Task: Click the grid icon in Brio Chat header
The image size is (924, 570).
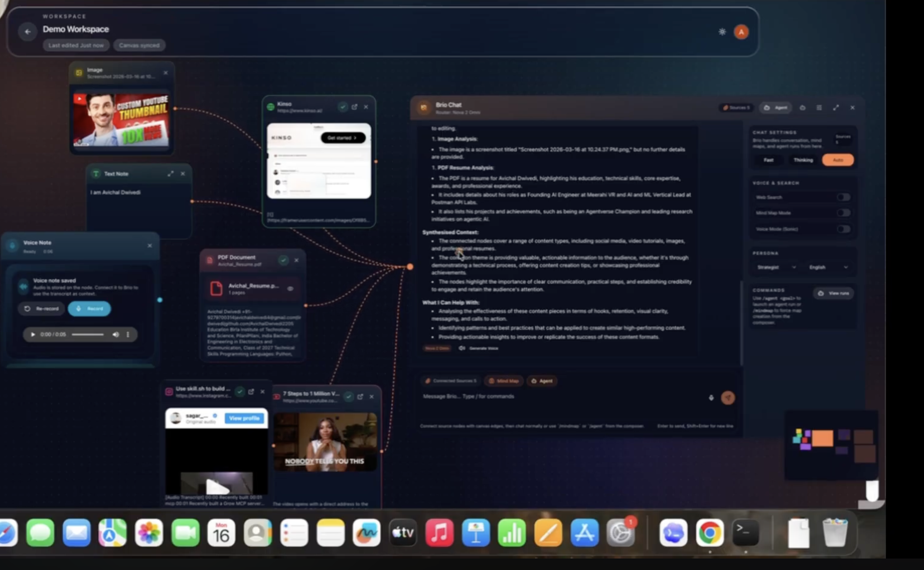Action: coord(819,108)
